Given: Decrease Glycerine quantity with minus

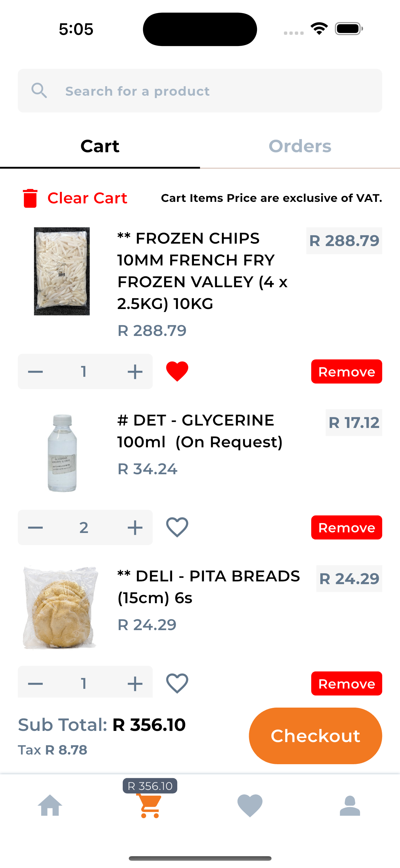Looking at the screenshot, I should [35, 527].
